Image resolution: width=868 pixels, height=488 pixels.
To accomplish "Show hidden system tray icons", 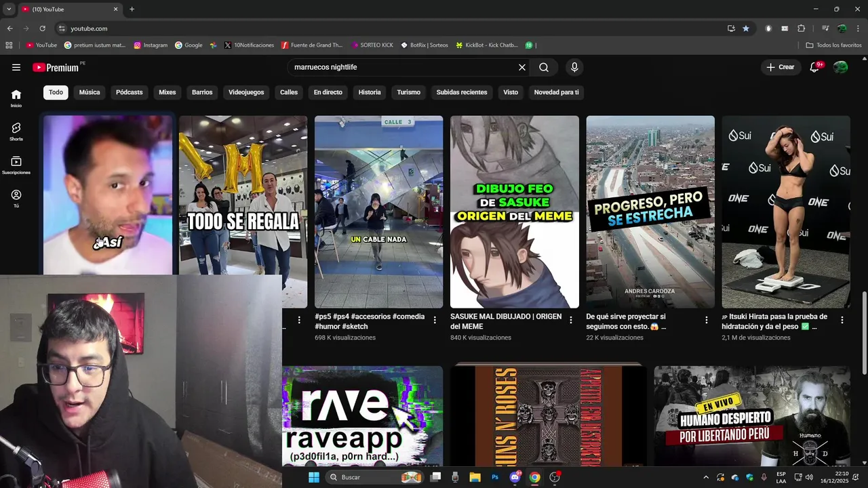I will pos(705,477).
